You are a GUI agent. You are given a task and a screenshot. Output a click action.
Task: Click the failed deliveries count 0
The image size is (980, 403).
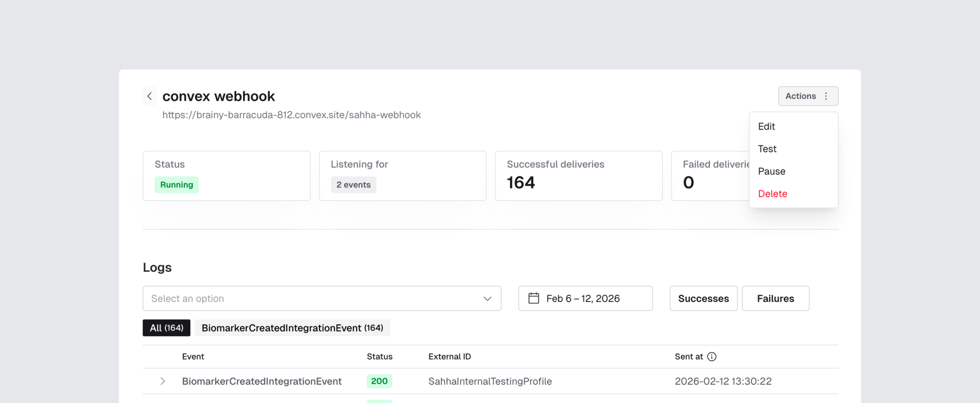(x=689, y=182)
